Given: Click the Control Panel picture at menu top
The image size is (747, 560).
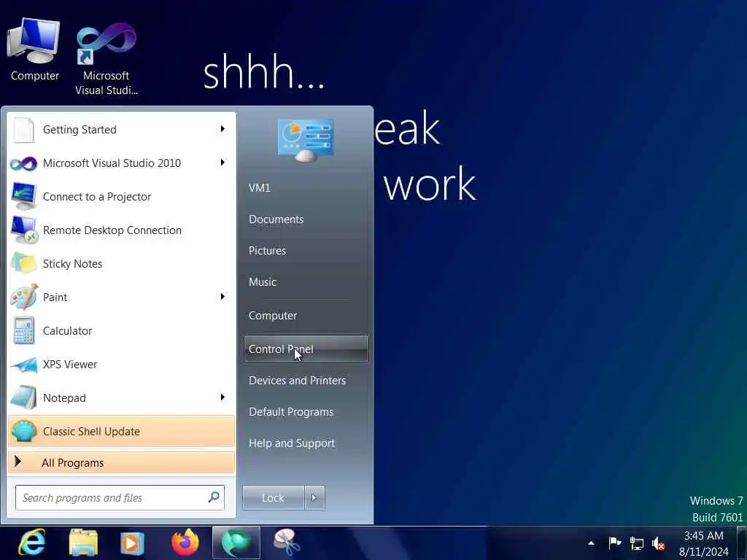Looking at the screenshot, I should point(306,140).
